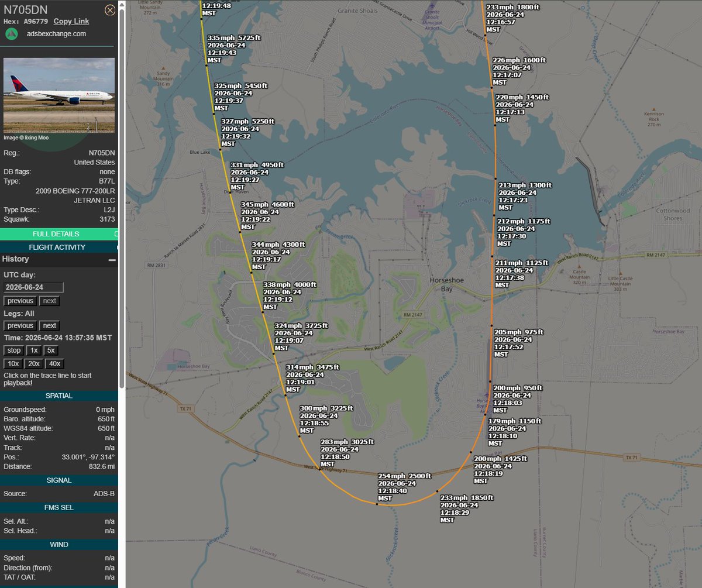This screenshot has height=588, width=702.
Task: Open the Delta 777 aircraft photo
Action: click(x=59, y=95)
